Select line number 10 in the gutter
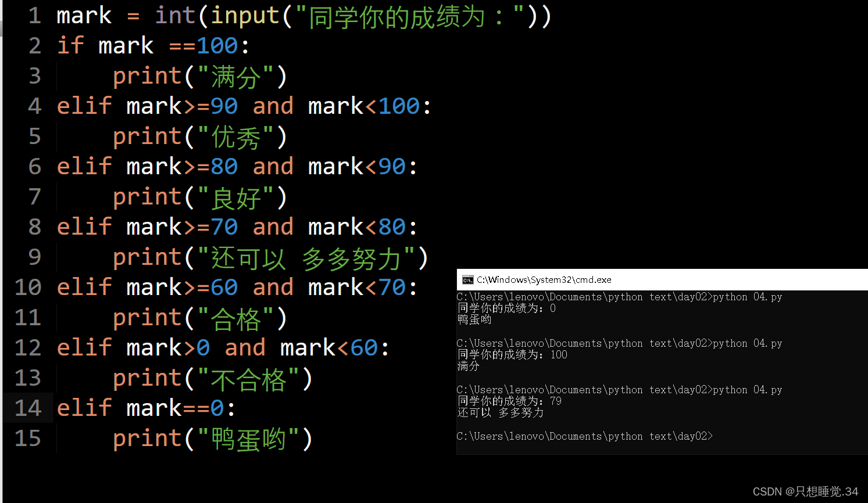Screen dimensions: 868x503 point(28,288)
